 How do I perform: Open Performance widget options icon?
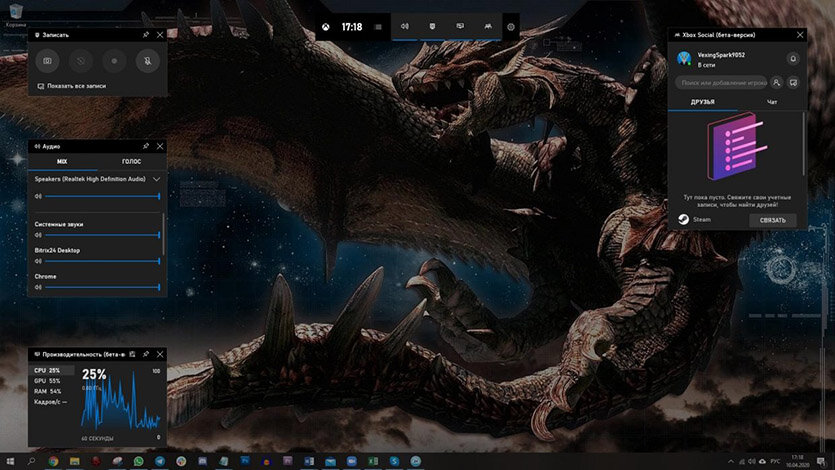click(132, 354)
